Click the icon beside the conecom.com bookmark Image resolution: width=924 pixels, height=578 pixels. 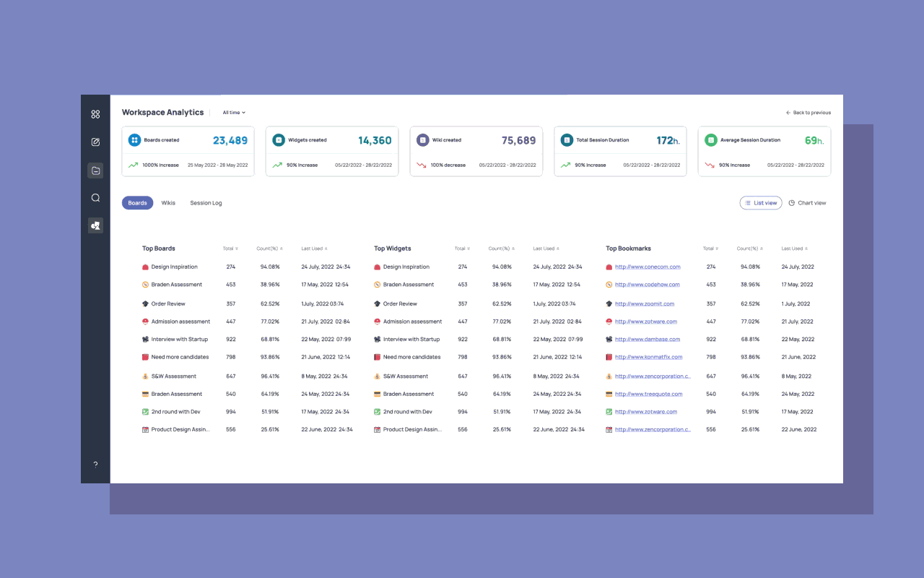click(x=609, y=267)
